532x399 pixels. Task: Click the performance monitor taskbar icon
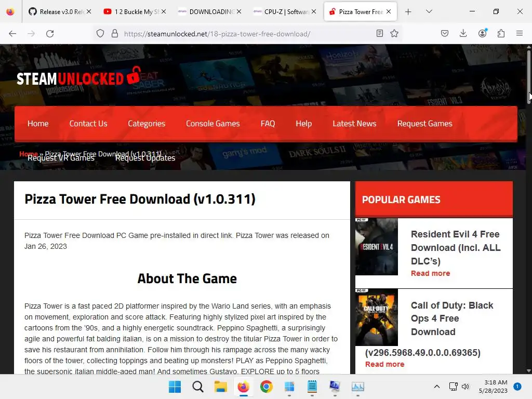(357, 387)
